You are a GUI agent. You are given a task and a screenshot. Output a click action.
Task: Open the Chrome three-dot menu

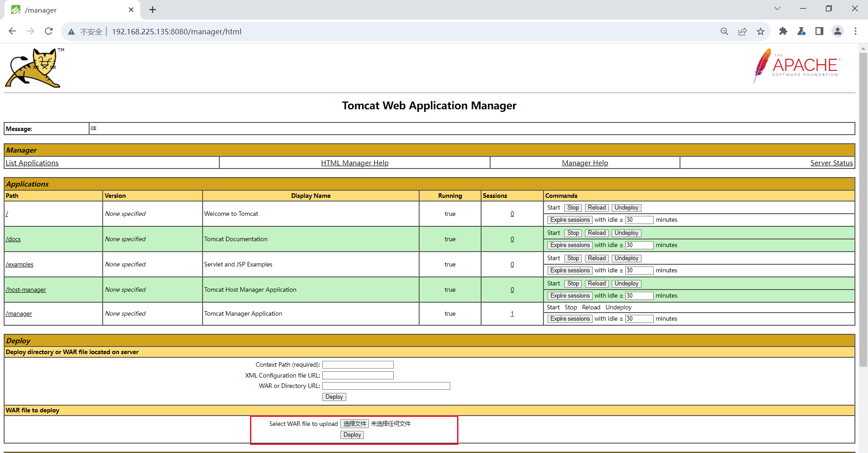[x=855, y=31]
